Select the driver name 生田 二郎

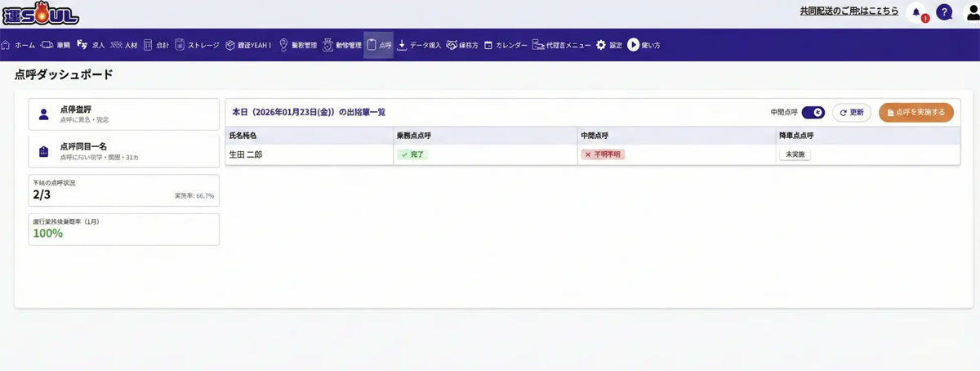247,154
